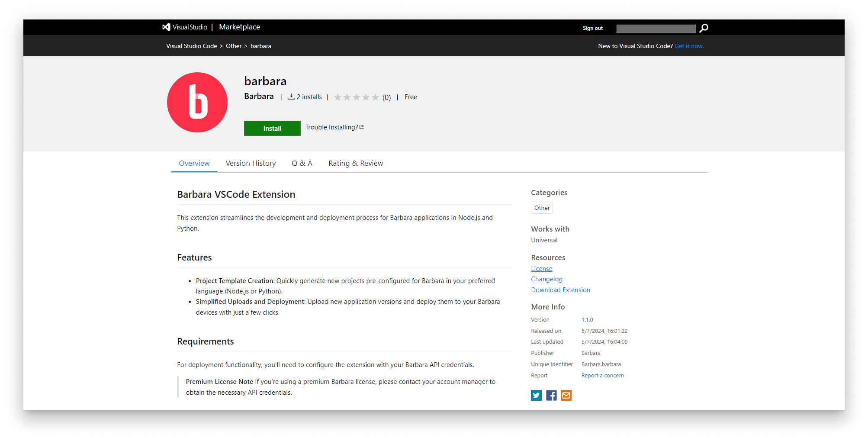Viewport: 868px width, 438px height.
Task: Open the Version History tab
Action: pos(251,163)
